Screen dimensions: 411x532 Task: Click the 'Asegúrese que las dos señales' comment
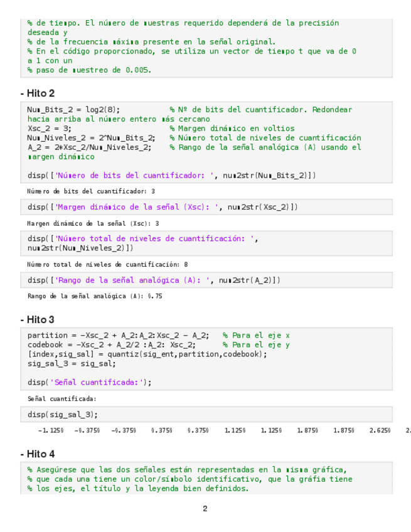[187, 470]
